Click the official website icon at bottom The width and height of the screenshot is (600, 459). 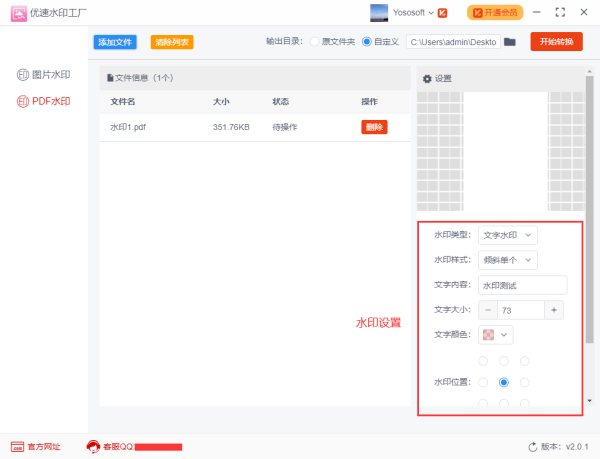click(x=18, y=446)
